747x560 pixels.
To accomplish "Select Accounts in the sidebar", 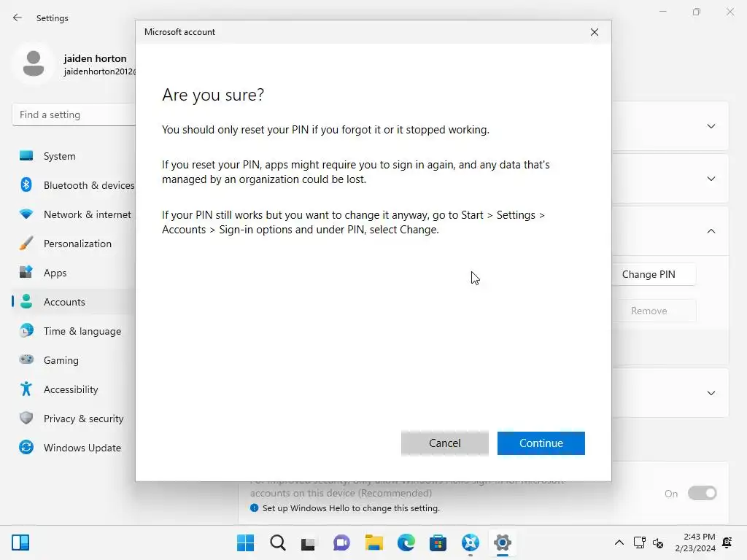I will tap(74, 302).
